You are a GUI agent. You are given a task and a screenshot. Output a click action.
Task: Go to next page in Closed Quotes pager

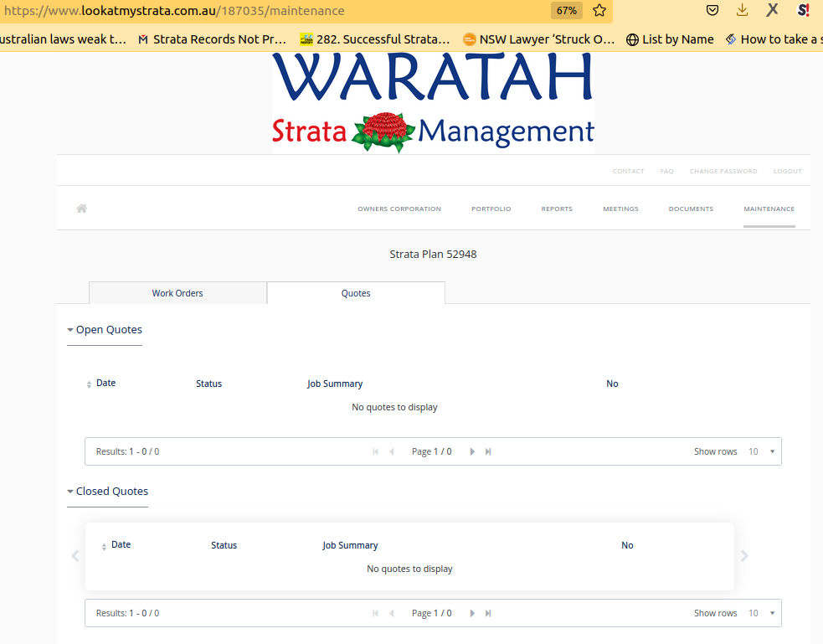pyautogui.click(x=472, y=613)
